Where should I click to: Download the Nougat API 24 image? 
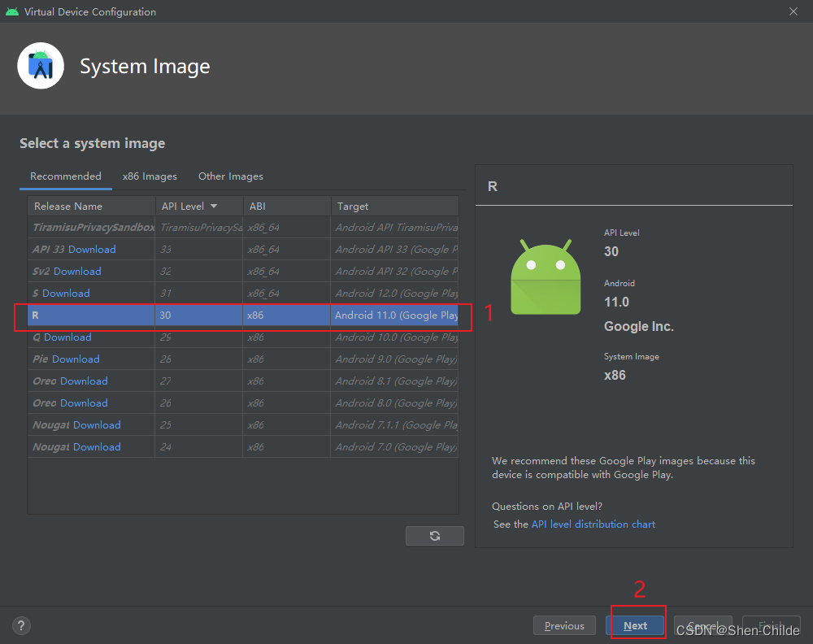[x=97, y=446]
